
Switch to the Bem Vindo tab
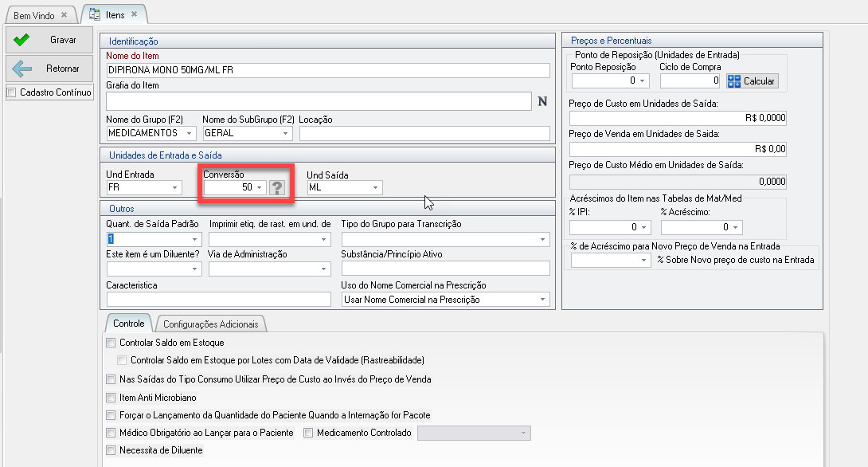[33, 15]
